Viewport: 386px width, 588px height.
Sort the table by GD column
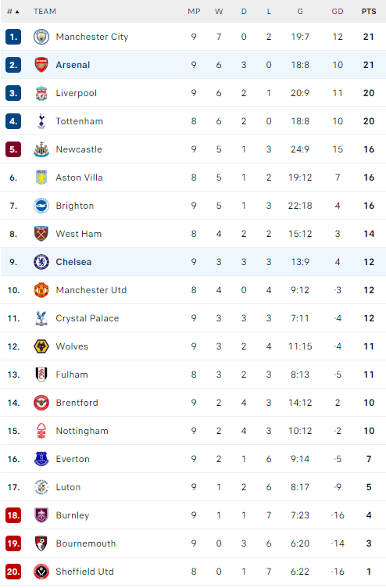[x=338, y=12]
